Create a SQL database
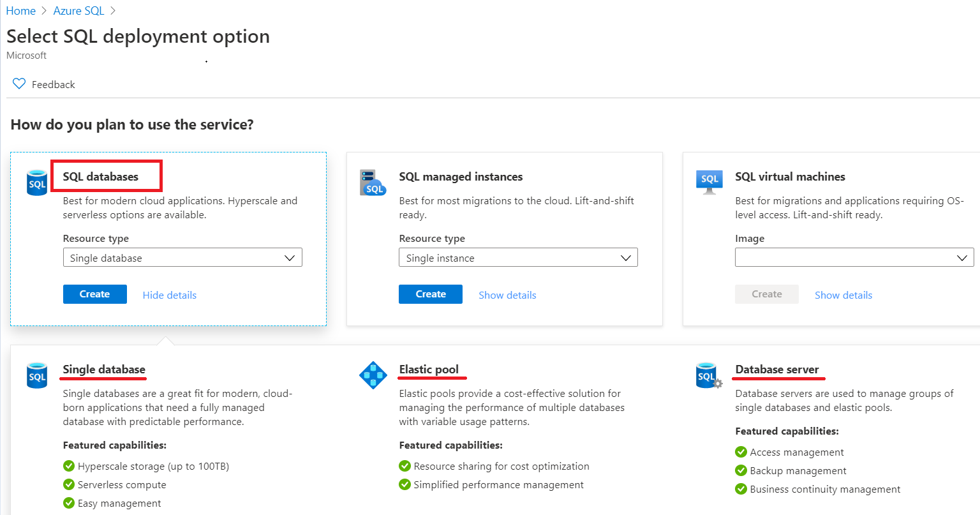Screen dimensions: 980x515 point(95,294)
